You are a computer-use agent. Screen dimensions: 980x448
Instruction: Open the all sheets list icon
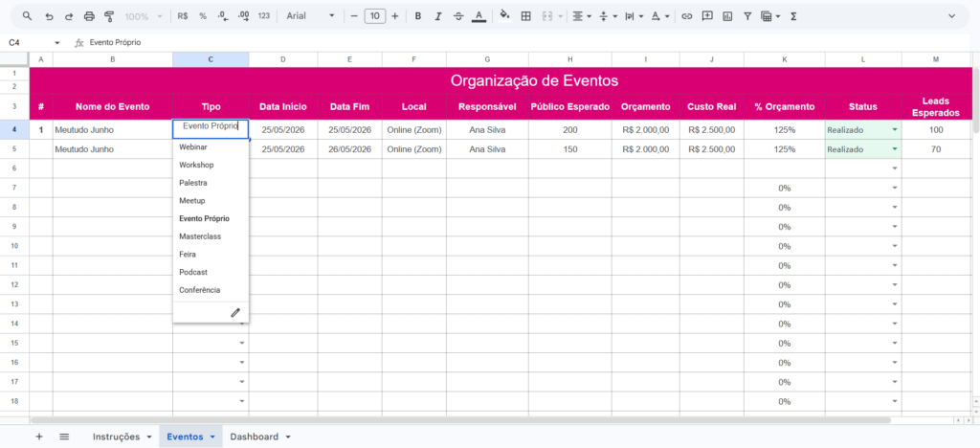tap(64, 437)
